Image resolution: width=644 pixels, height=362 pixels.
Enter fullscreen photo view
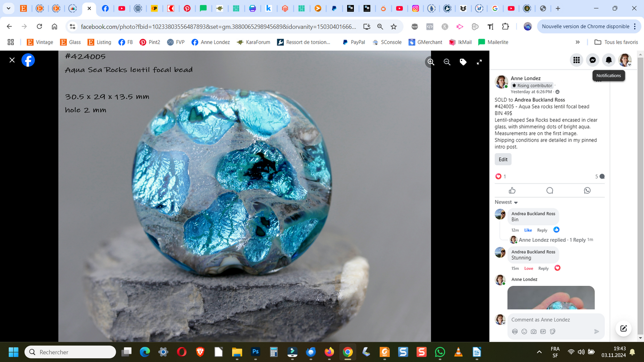coord(479,62)
